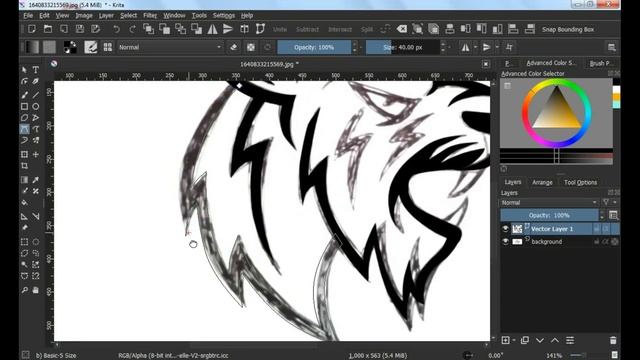Toggle vertical mirror tool in brush toolbar
Image resolution: width=640 pixels, height=360 pixels.
click(487, 47)
